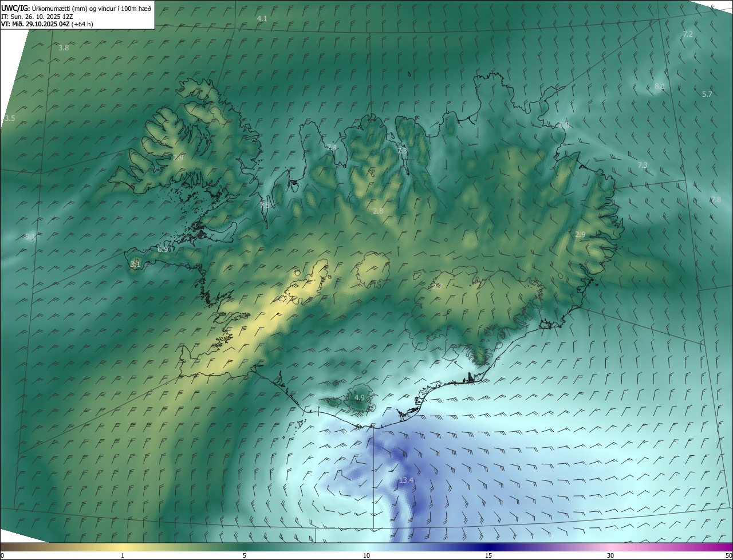The image size is (733, 560).
Task: Click the 4.1 value label
Action: coord(262,19)
